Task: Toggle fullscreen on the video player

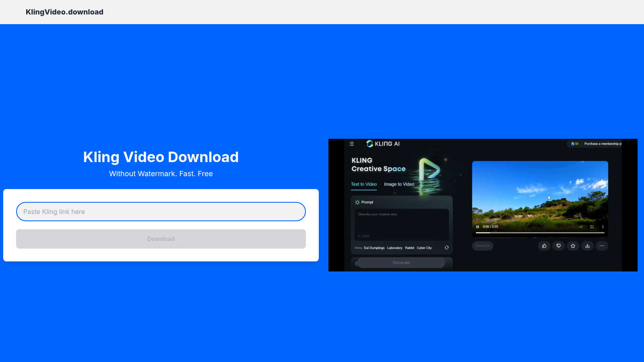Action: (592, 227)
